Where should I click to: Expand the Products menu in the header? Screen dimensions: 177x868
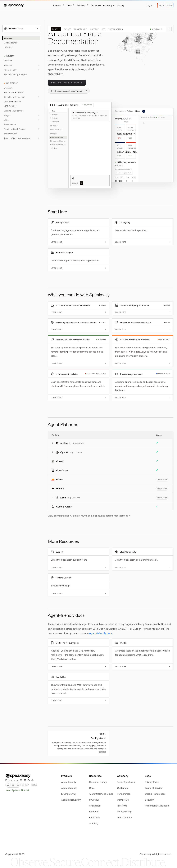tap(58, 5)
